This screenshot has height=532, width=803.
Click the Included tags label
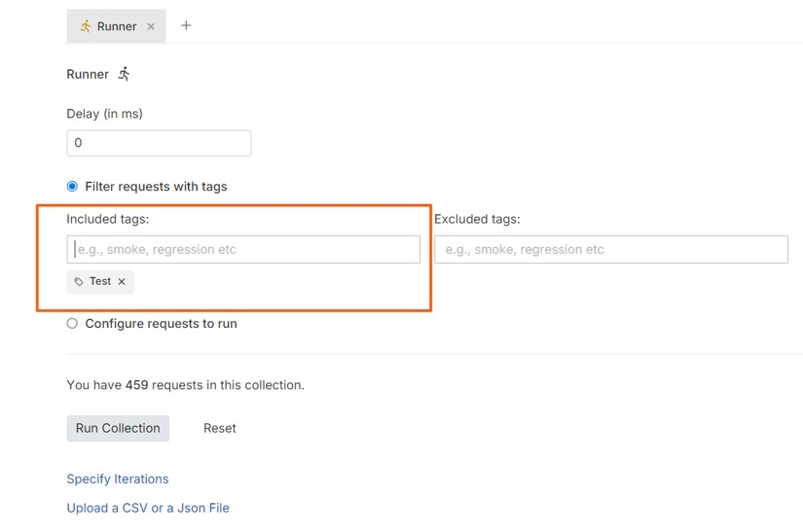107,219
